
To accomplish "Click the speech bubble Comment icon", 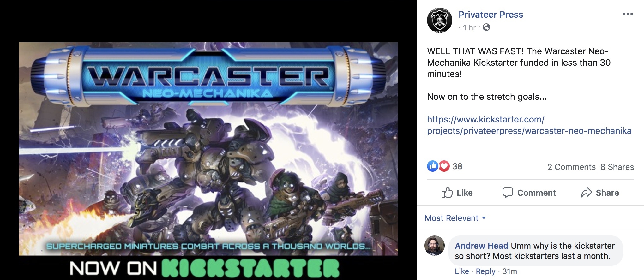I will pyautogui.click(x=508, y=193).
